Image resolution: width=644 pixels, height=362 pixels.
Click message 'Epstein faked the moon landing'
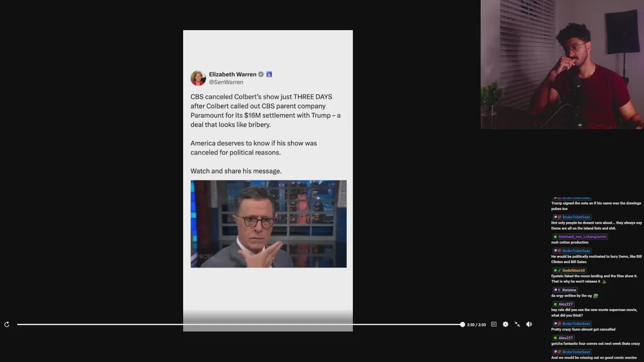(594, 279)
